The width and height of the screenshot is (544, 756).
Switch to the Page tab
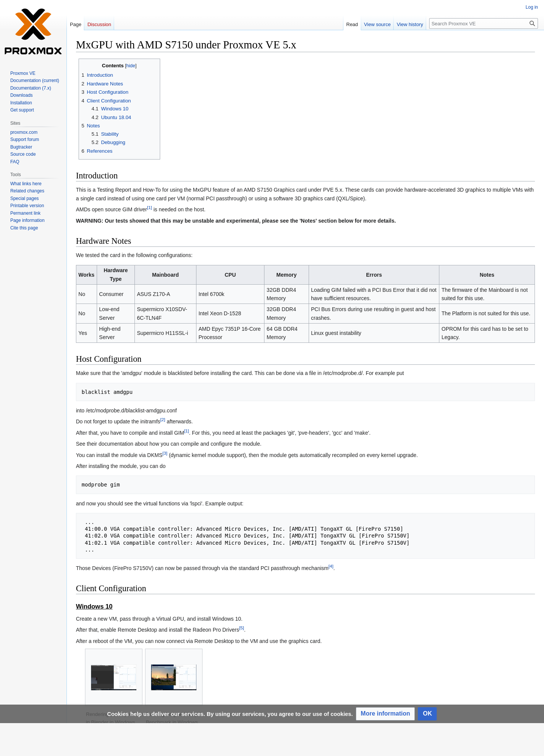[76, 24]
